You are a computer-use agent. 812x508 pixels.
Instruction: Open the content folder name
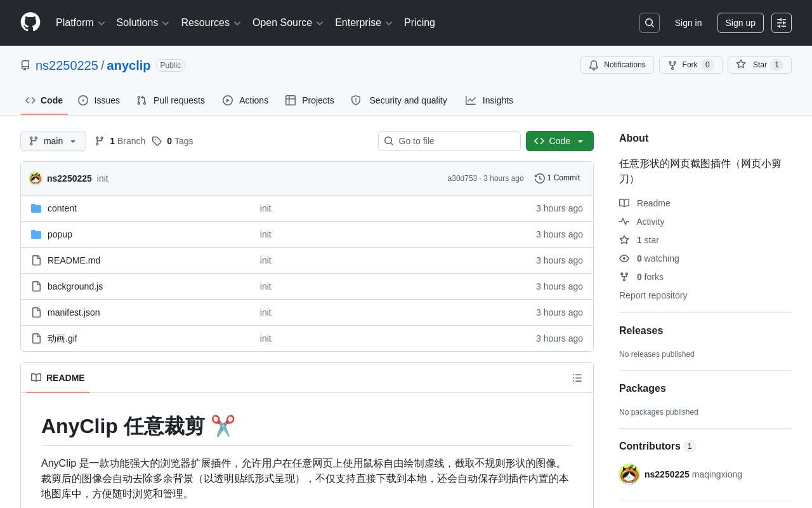coord(62,208)
